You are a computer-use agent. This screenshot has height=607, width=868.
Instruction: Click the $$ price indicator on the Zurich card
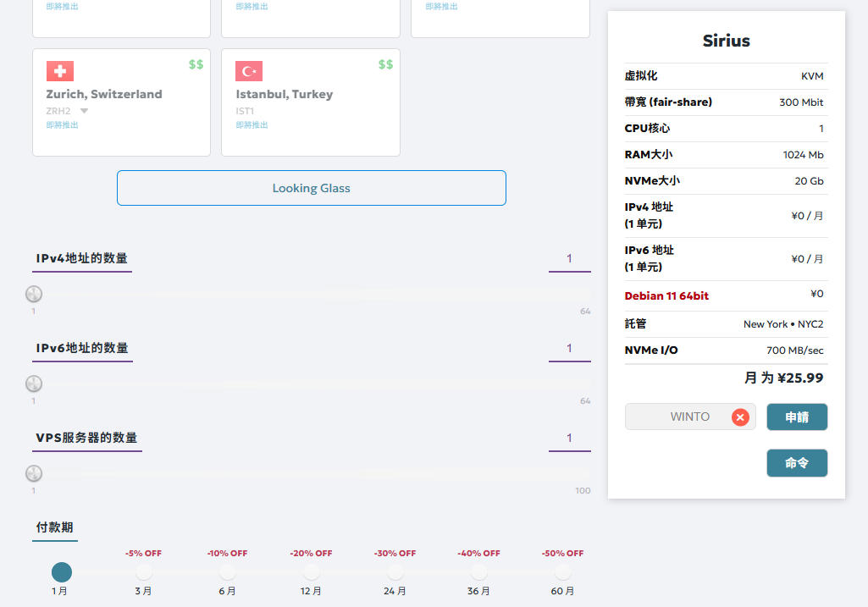(x=195, y=63)
